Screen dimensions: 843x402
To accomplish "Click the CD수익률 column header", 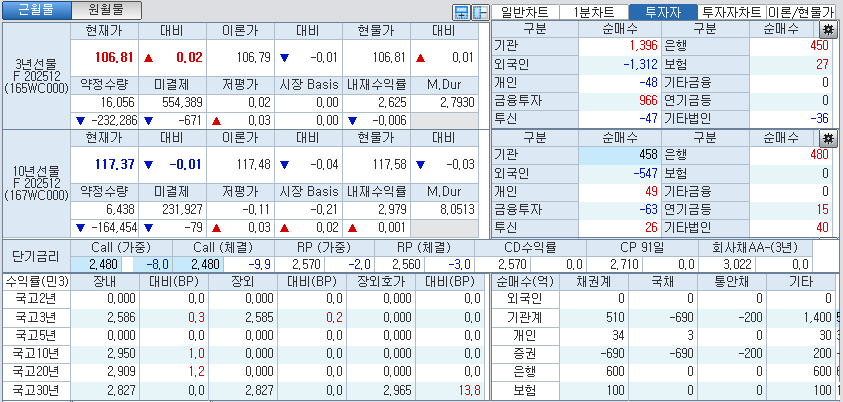I will [530, 247].
